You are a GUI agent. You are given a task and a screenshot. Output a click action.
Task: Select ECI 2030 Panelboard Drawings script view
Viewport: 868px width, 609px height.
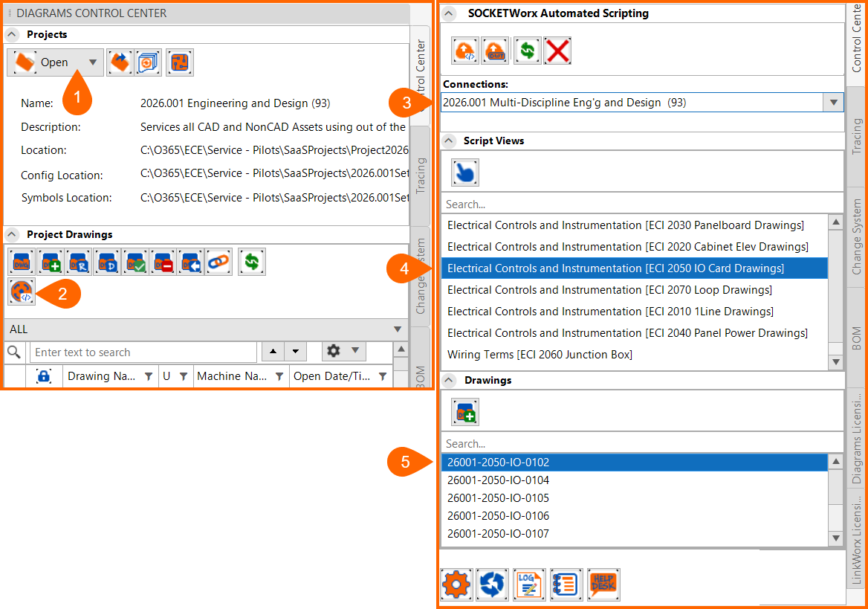coord(635,225)
